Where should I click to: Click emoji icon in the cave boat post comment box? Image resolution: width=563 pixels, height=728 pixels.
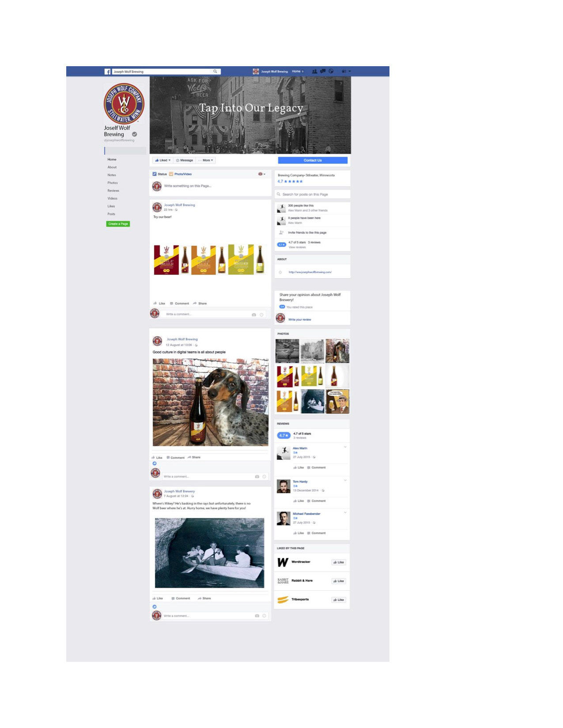point(264,616)
